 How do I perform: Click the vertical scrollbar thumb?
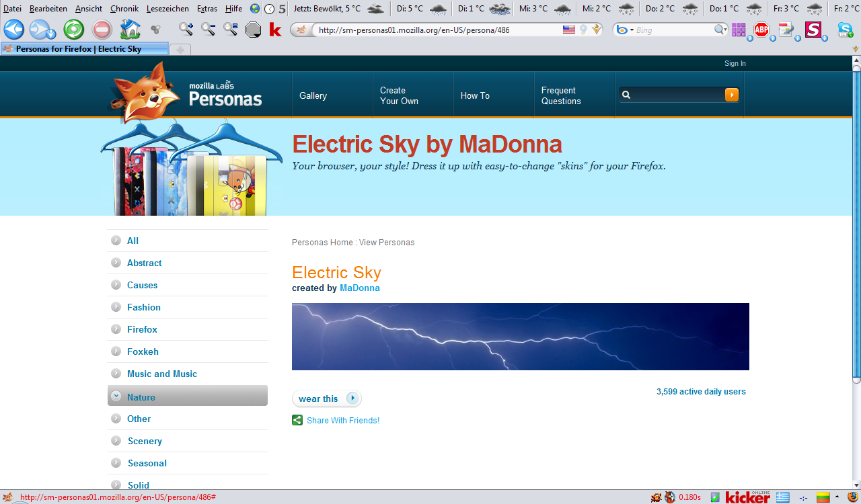pos(856,224)
